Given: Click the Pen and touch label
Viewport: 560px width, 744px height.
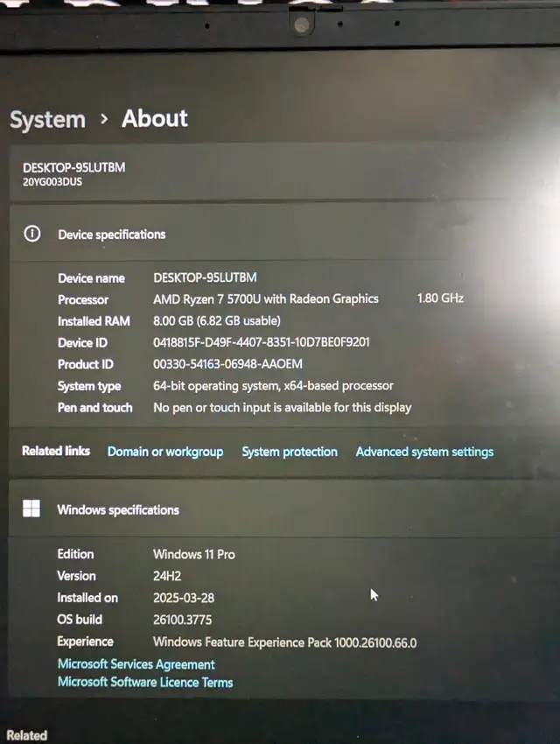Looking at the screenshot, I should pos(94,408).
